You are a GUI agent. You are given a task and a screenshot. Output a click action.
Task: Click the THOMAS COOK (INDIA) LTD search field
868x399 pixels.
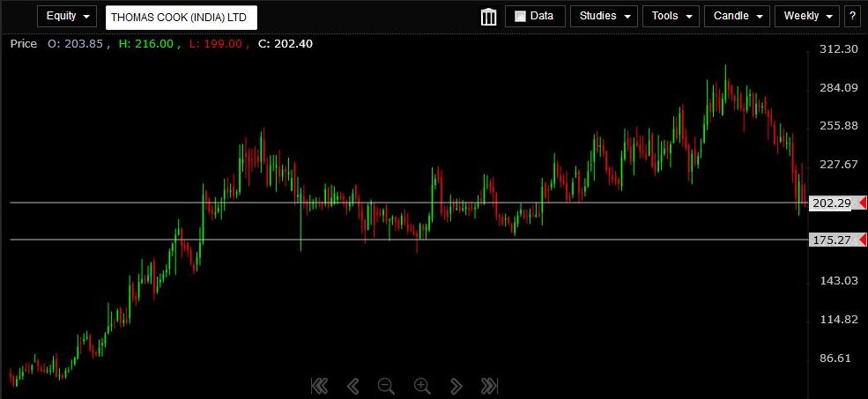pos(181,17)
